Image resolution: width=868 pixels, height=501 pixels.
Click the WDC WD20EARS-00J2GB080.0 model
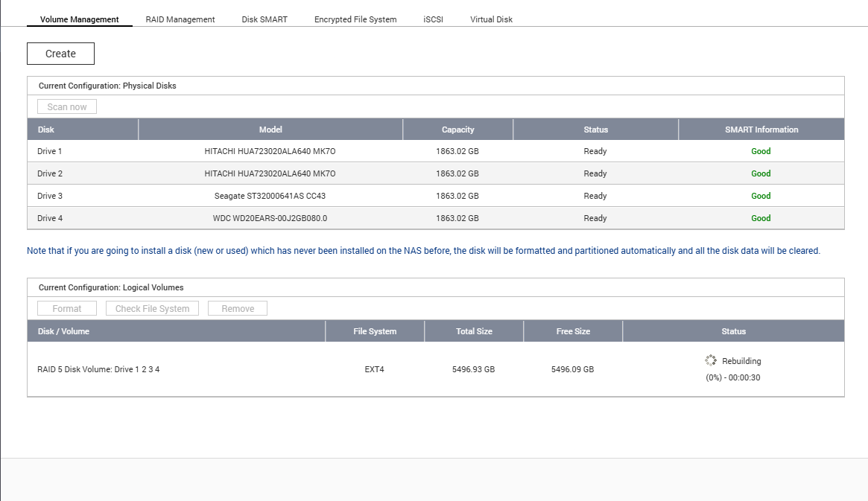click(x=270, y=218)
